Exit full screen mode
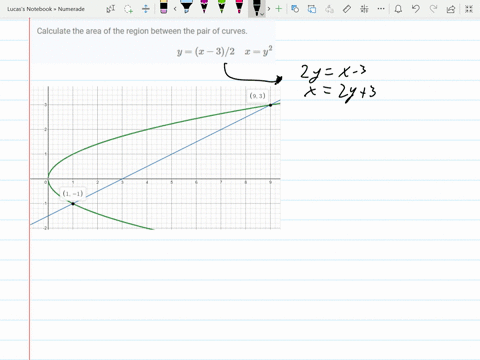Viewport: 480px width, 360px height. (x=469, y=9)
